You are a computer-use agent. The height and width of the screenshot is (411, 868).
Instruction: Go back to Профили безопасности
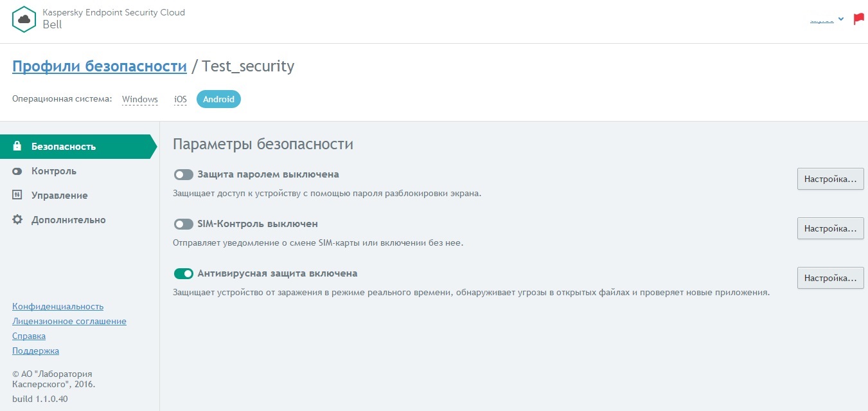(x=100, y=66)
